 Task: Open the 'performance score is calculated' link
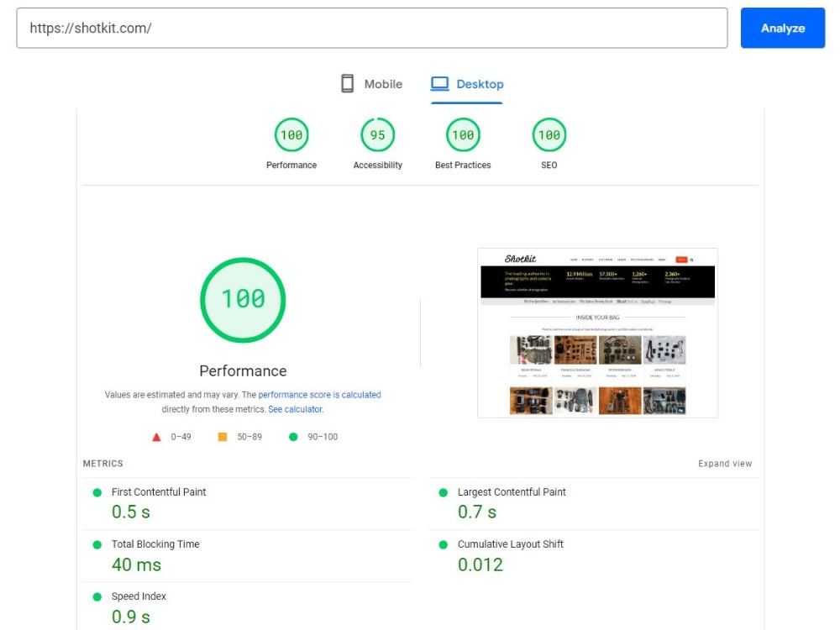tap(319, 395)
